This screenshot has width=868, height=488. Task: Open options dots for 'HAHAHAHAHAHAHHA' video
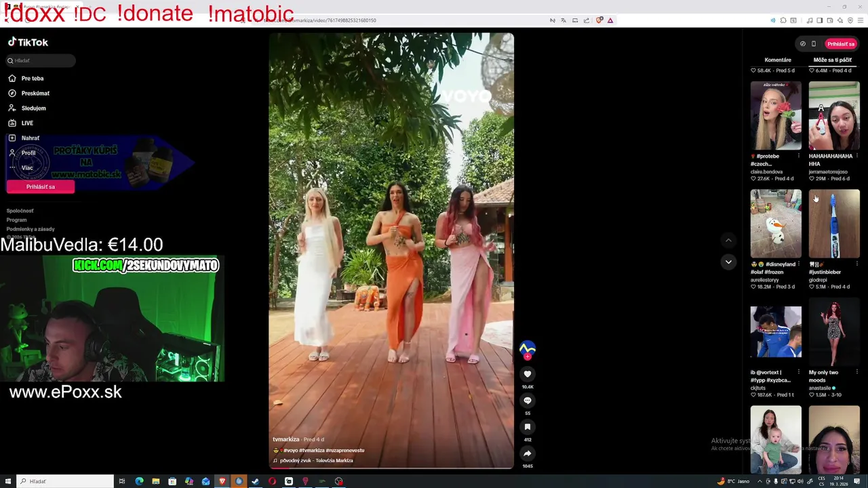click(x=857, y=157)
